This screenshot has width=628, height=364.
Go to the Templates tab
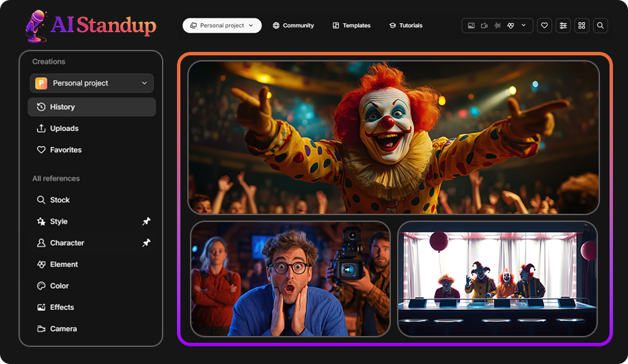pyautogui.click(x=351, y=25)
